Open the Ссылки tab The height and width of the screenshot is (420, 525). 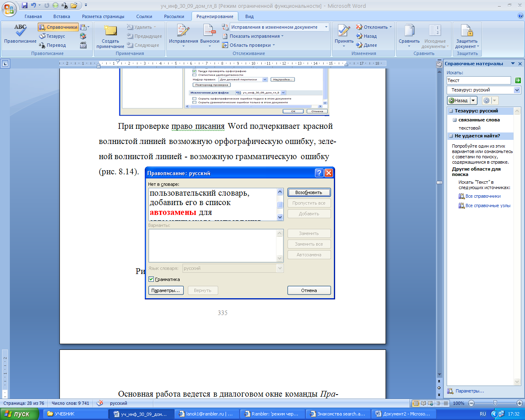pos(144,16)
